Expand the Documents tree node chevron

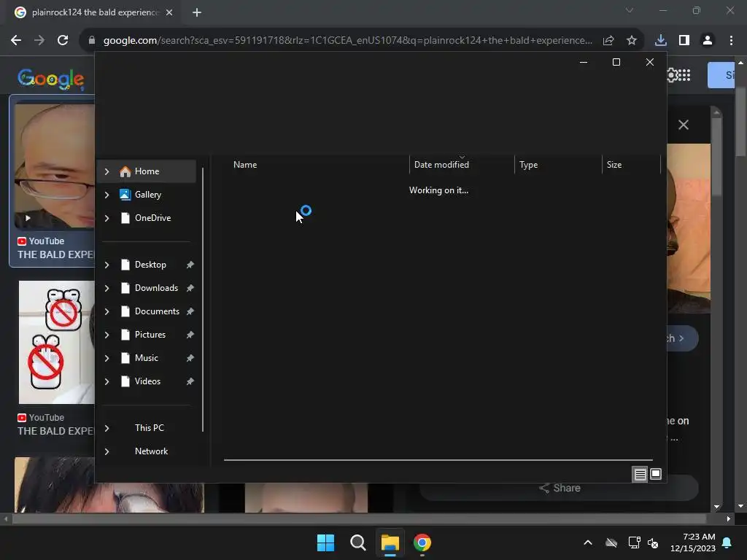point(107,311)
